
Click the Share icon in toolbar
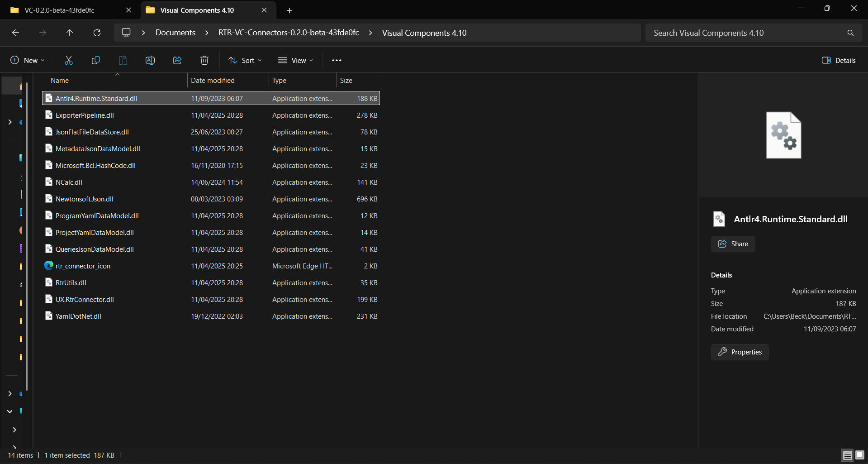[x=177, y=60]
